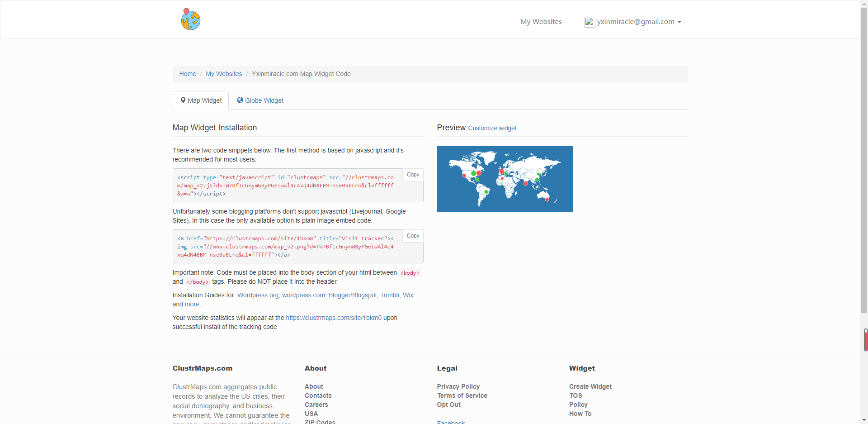Copy the javascript snippet code

413,175
